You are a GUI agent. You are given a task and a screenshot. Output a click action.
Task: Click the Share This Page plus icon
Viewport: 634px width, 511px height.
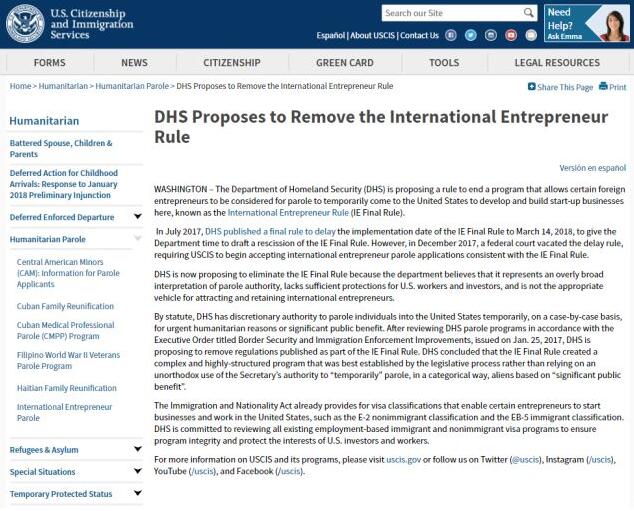click(x=532, y=86)
